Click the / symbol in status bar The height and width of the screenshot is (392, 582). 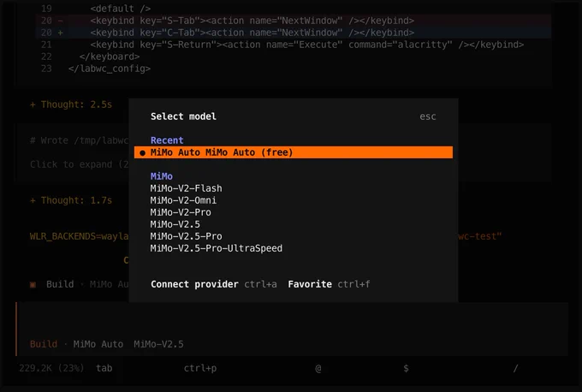tap(515, 368)
